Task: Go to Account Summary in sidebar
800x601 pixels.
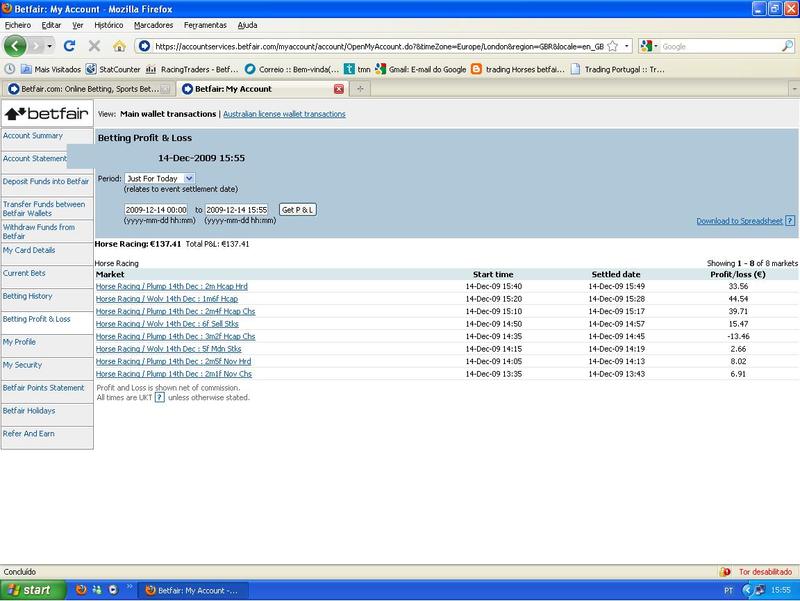Action: tap(33, 136)
